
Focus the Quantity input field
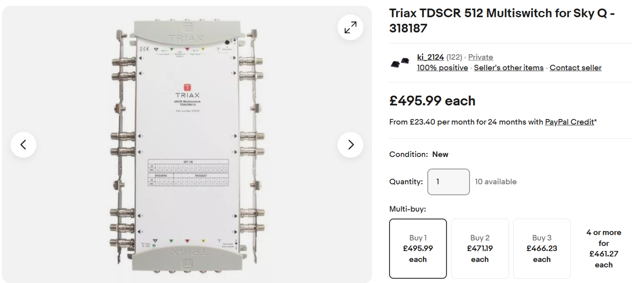coord(448,182)
